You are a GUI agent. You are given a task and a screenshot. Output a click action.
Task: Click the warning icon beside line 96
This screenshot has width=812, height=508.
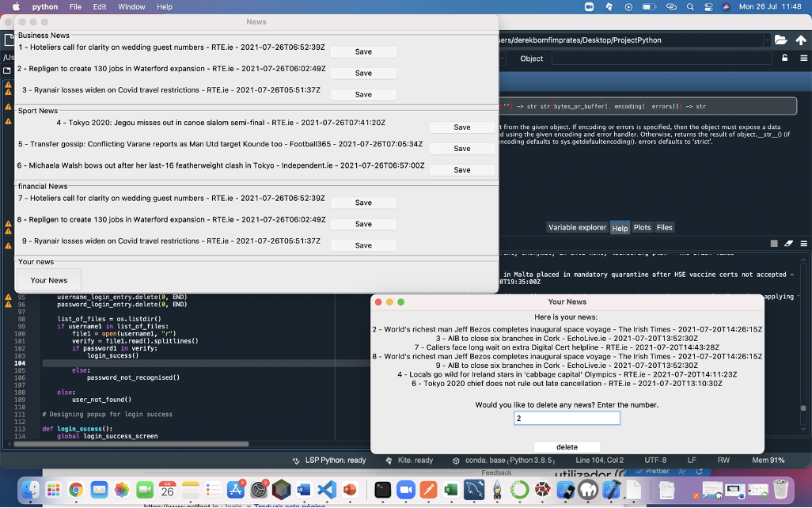pos(8,305)
